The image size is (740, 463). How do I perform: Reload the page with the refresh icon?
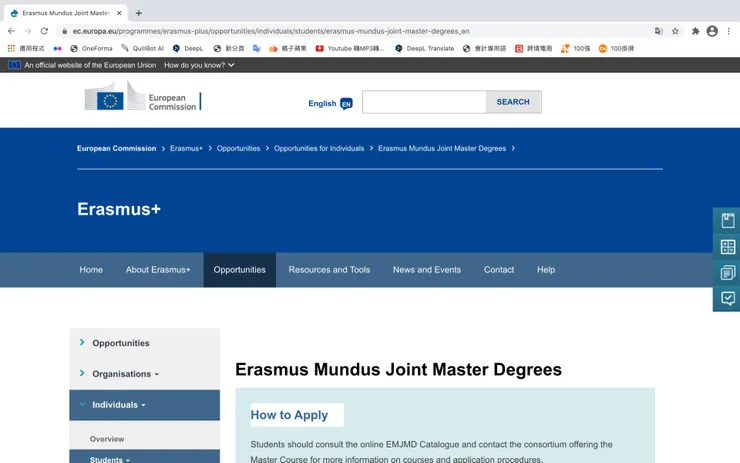pyautogui.click(x=44, y=31)
